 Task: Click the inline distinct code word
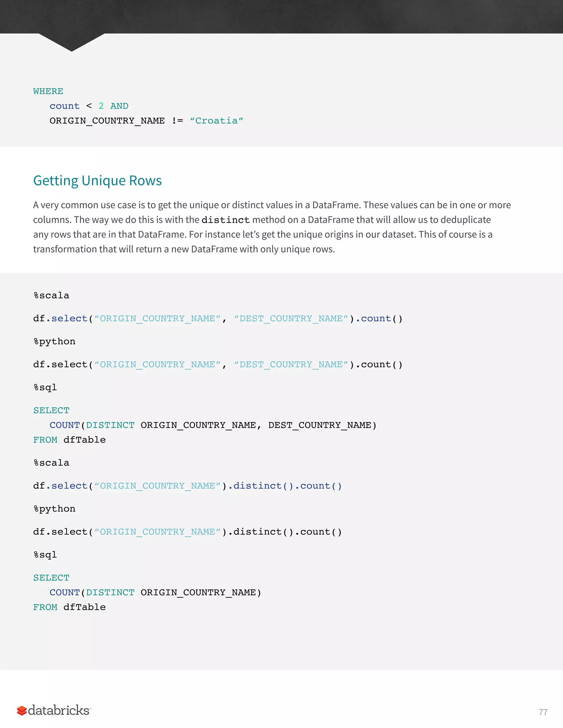(x=225, y=220)
